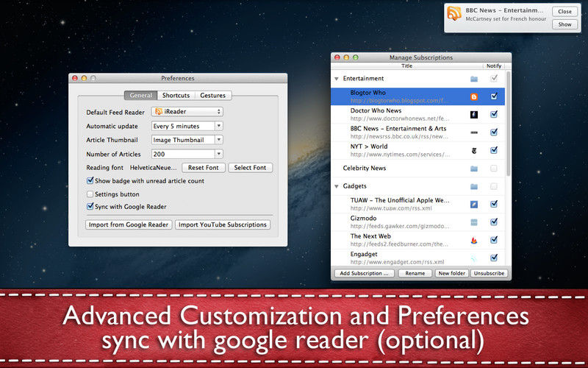588x368 pixels.
Task: Click the Manage Subscriptions vertical scrollbar
Action: click(x=508, y=124)
